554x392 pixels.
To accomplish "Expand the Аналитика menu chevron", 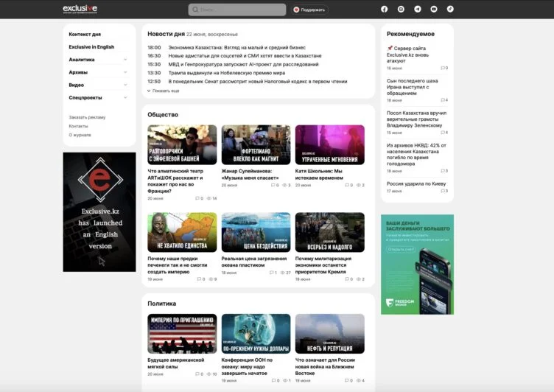I will (125, 60).
